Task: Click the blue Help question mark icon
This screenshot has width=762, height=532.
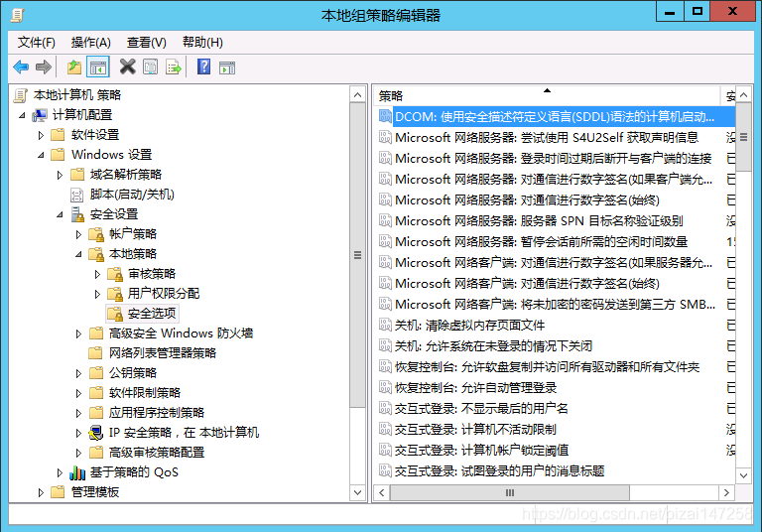Action: (x=203, y=67)
